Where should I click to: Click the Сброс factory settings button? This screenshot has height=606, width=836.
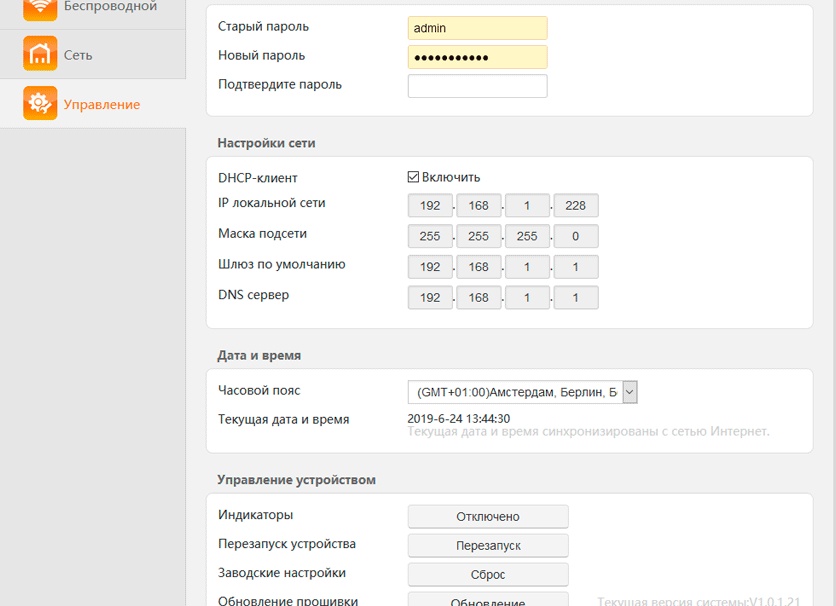point(488,575)
